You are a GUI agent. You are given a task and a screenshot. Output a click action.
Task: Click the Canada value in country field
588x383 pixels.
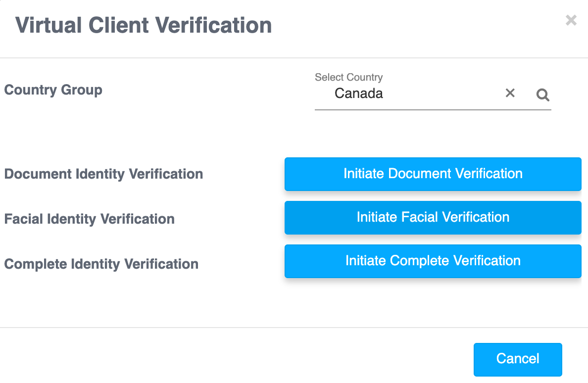click(358, 94)
